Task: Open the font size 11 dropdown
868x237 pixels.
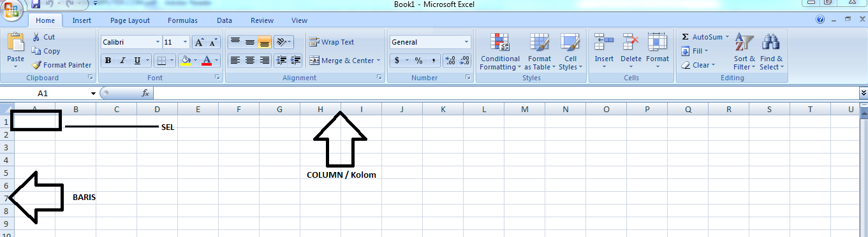Action: pyautogui.click(x=186, y=42)
